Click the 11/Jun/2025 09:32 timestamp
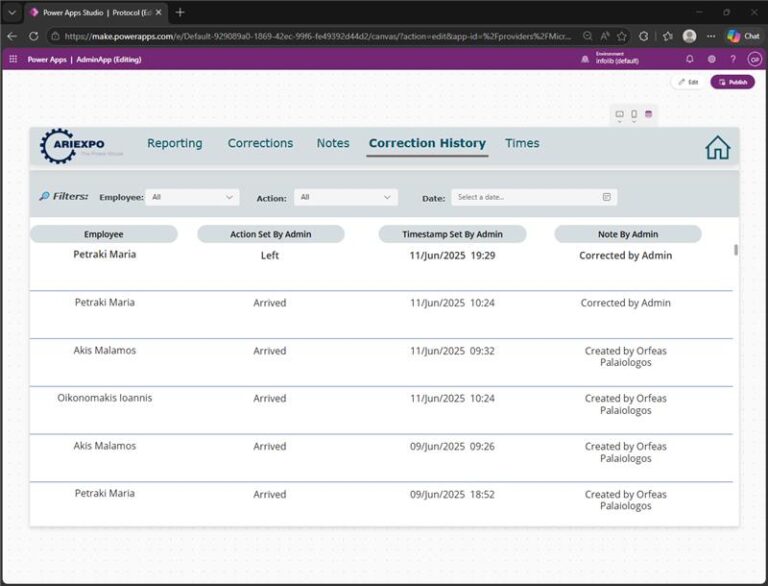 click(453, 351)
